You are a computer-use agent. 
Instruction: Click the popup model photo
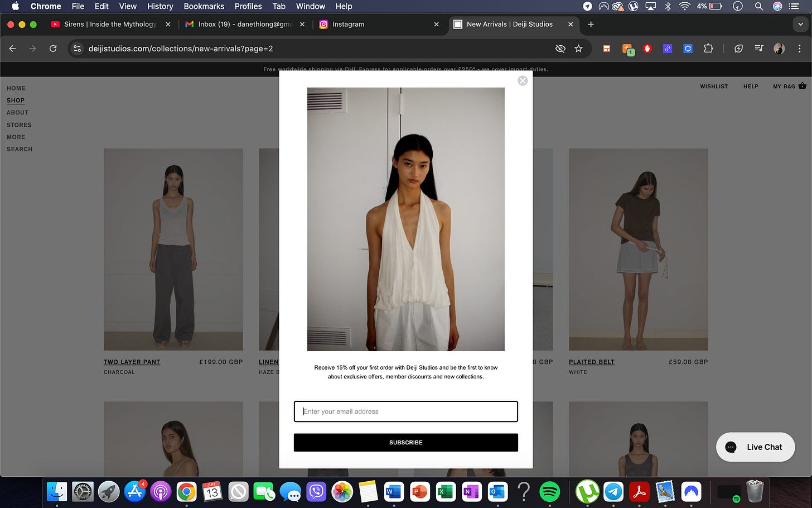click(x=406, y=219)
